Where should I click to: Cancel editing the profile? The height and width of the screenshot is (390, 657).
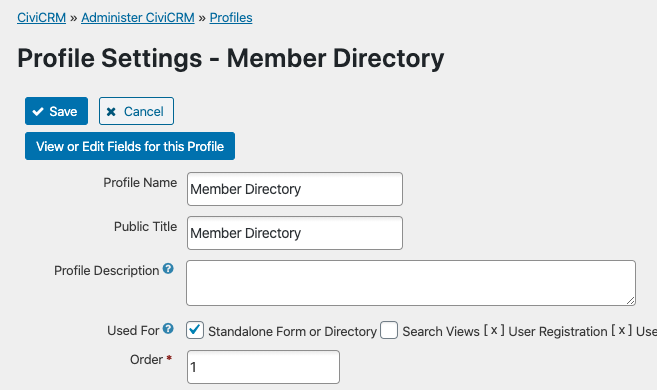(x=136, y=111)
